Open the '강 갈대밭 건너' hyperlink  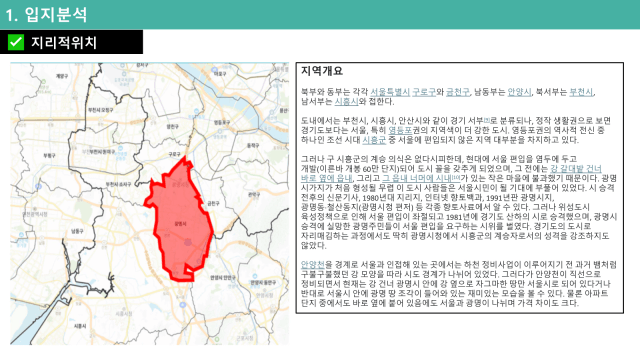pos(576,169)
